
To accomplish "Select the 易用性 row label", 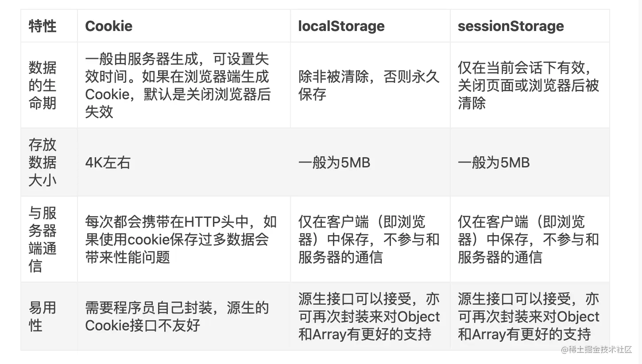I will [49, 316].
